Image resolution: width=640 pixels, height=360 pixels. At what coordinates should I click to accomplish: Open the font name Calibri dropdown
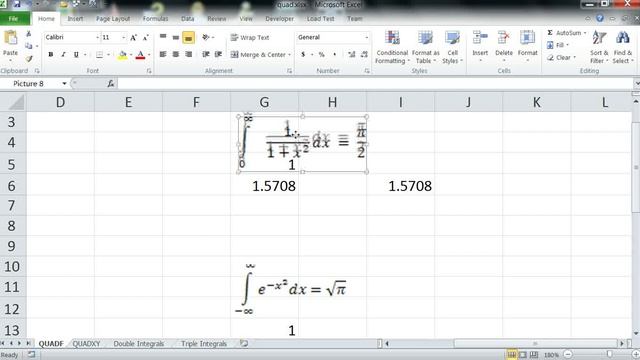pyautogui.click(x=97, y=38)
